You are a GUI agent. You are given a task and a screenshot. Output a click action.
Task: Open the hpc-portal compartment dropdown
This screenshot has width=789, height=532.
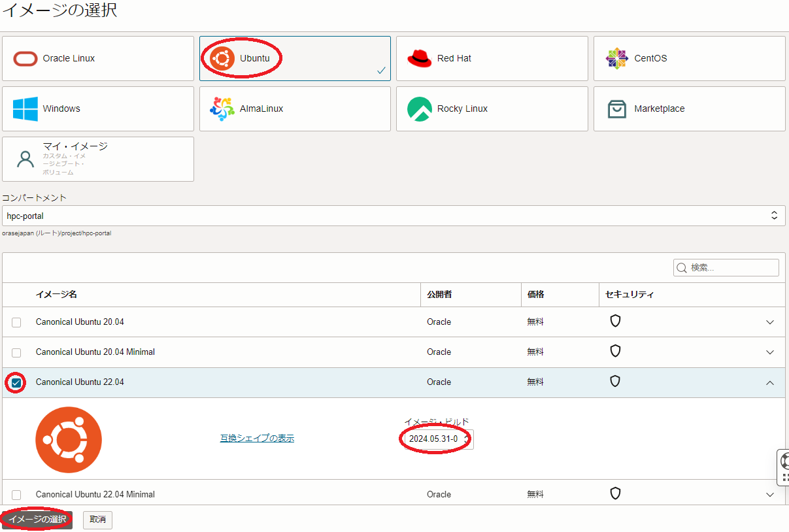click(x=394, y=216)
